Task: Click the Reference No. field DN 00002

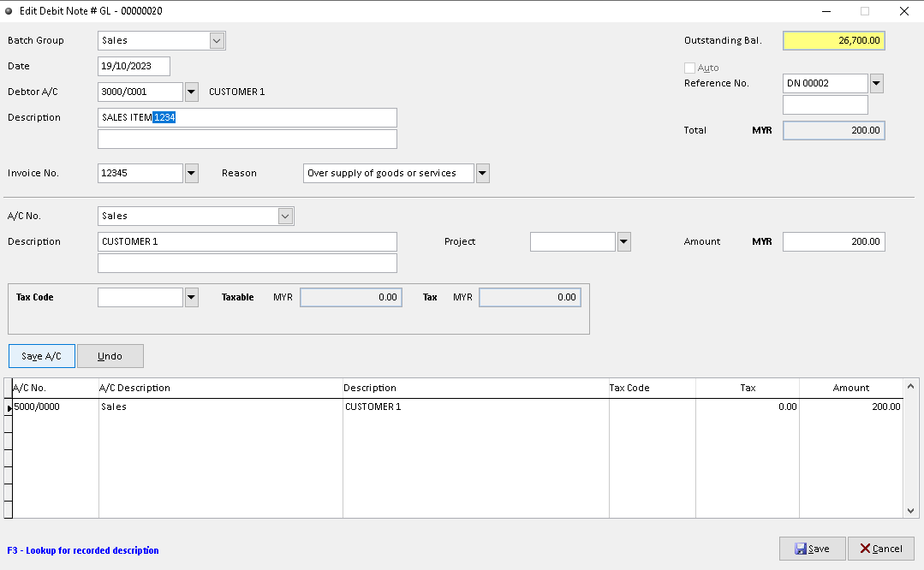Action: [x=825, y=83]
